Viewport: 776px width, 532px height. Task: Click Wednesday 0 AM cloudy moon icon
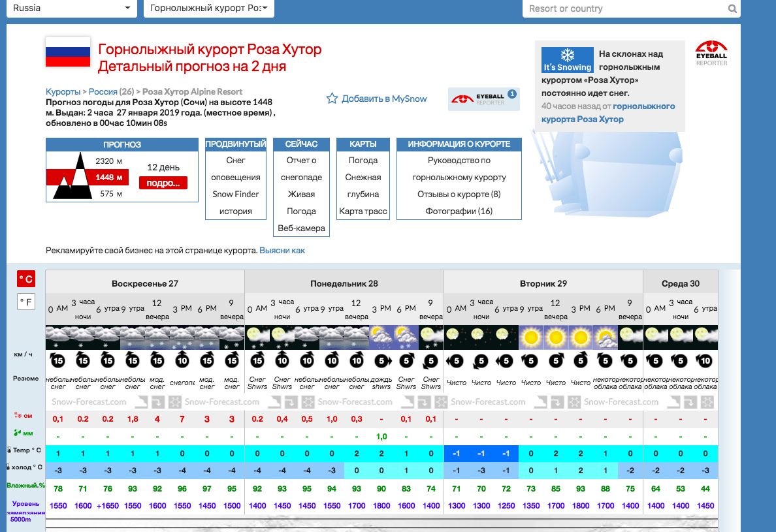coord(656,337)
